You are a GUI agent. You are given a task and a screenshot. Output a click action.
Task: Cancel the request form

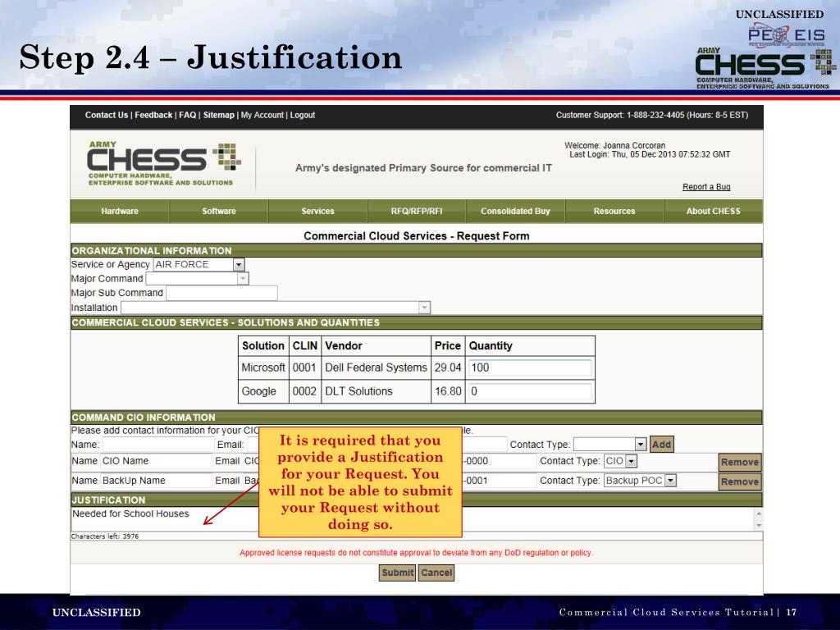coord(436,573)
